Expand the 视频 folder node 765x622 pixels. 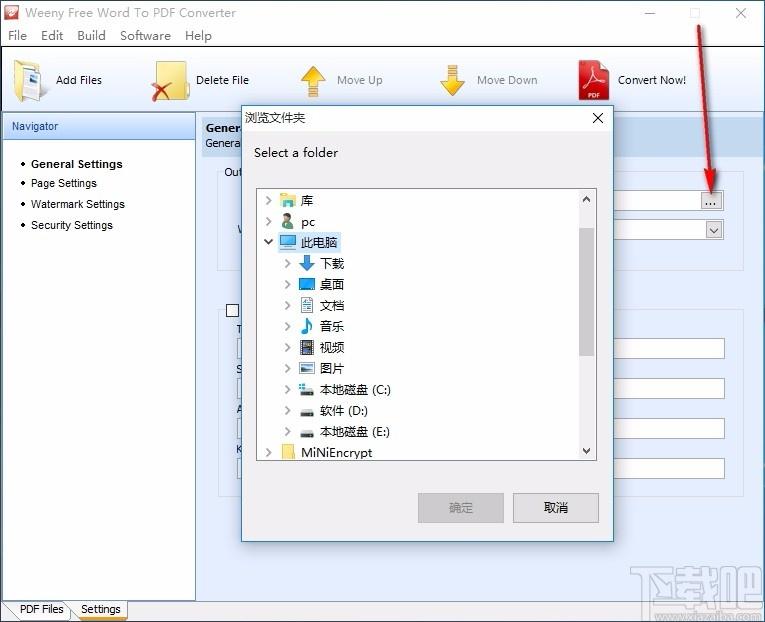click(288, 347)
